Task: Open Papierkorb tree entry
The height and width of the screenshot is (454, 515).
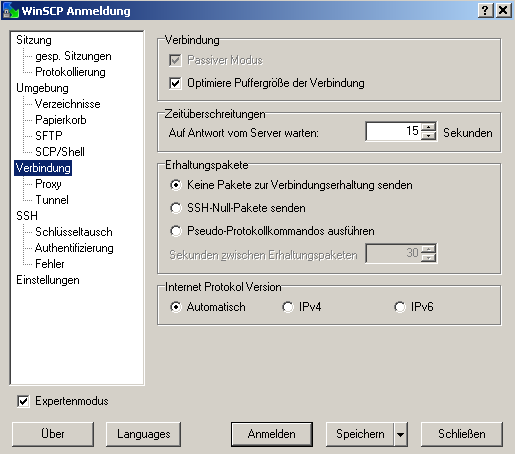Action: point(61,120)
